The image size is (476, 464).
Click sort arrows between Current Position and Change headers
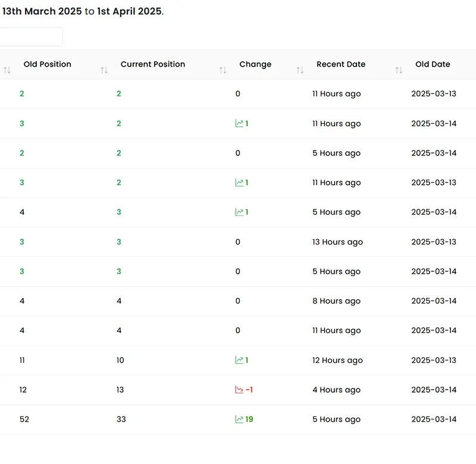(223, 70)
